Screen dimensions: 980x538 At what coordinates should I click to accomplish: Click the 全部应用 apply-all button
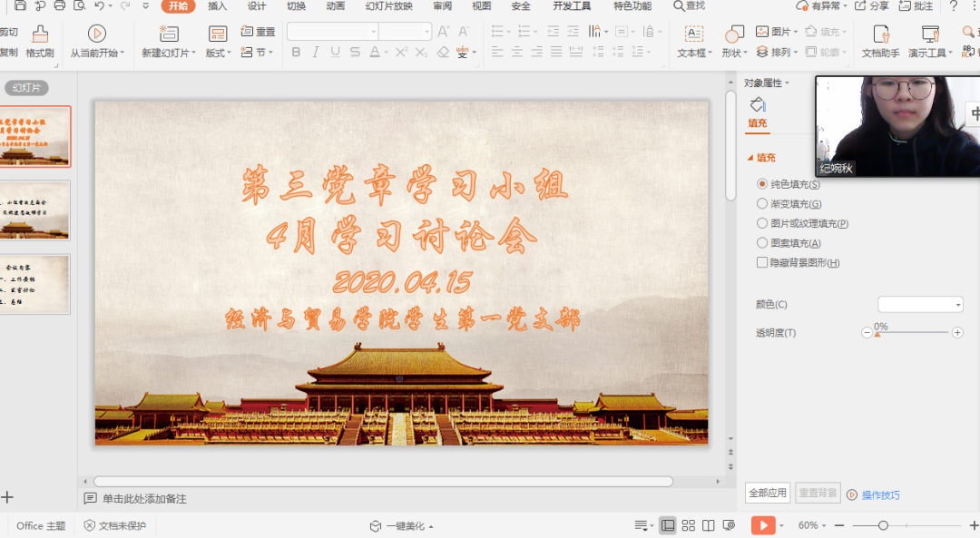click(769, 493)
